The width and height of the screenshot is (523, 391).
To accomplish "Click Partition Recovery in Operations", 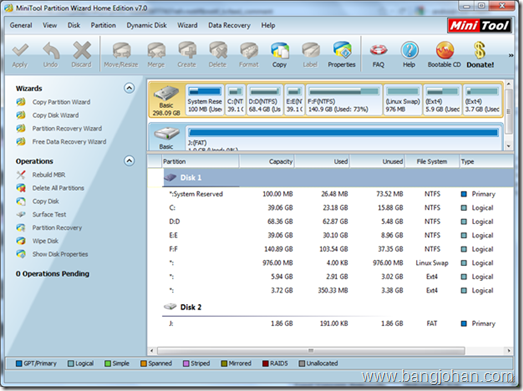I will (57, 228).
